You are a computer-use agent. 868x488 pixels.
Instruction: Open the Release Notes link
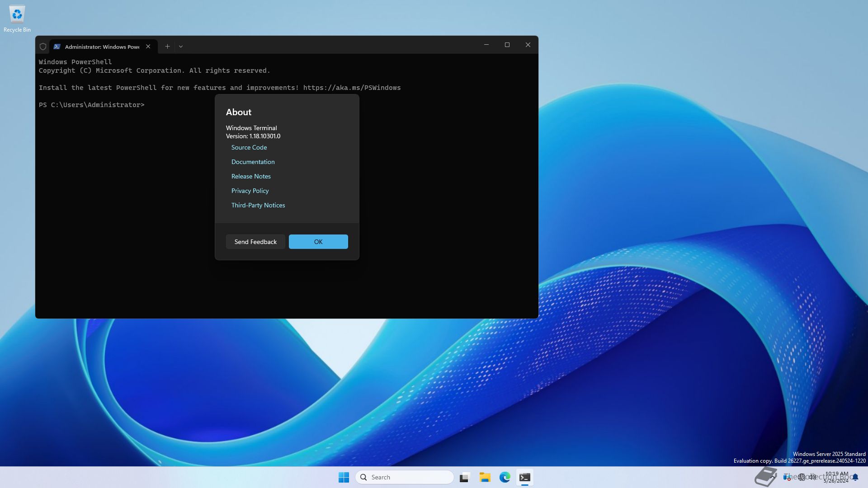click(x=251, y=176)
